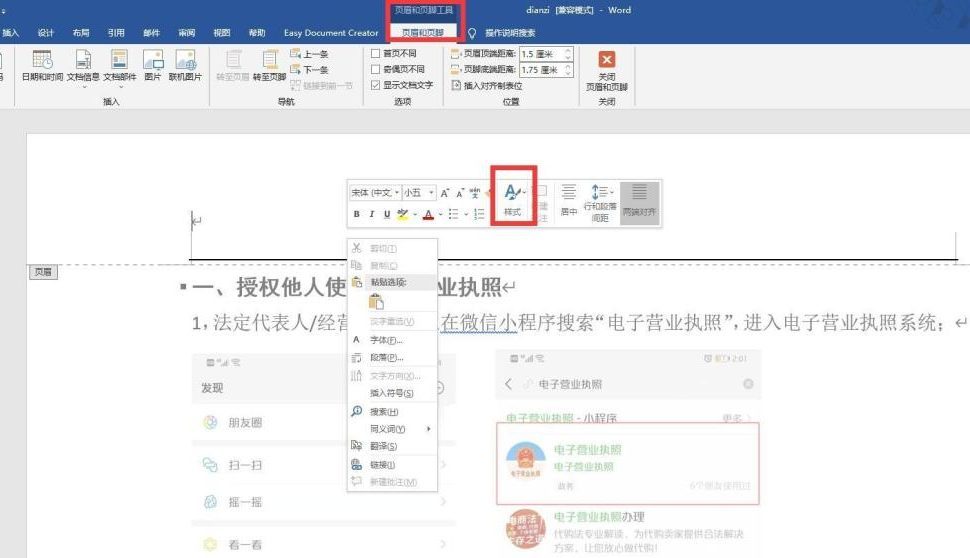This screenshot has height=558, width=970.
Task: Apply the yellow text highlight color
Action: tap(403, 214)
